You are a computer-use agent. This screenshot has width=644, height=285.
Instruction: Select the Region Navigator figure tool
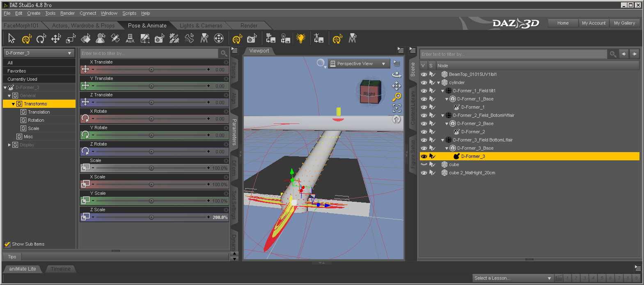pyautogui.click(x=100, y=39)
